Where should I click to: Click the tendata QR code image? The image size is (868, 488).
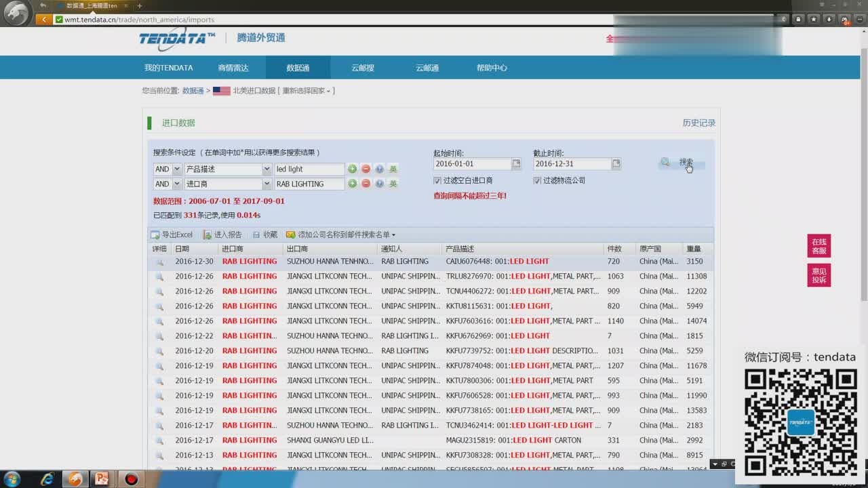[800, 423]
